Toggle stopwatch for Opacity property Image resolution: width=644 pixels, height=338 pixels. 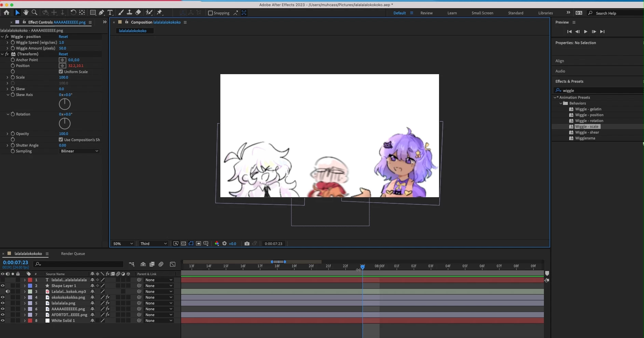click(x=13, y=134)
